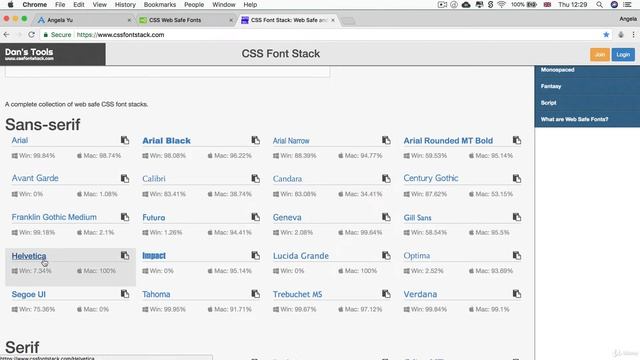Click the orange Join button
The image size is (640, 360).
[600, 54]
